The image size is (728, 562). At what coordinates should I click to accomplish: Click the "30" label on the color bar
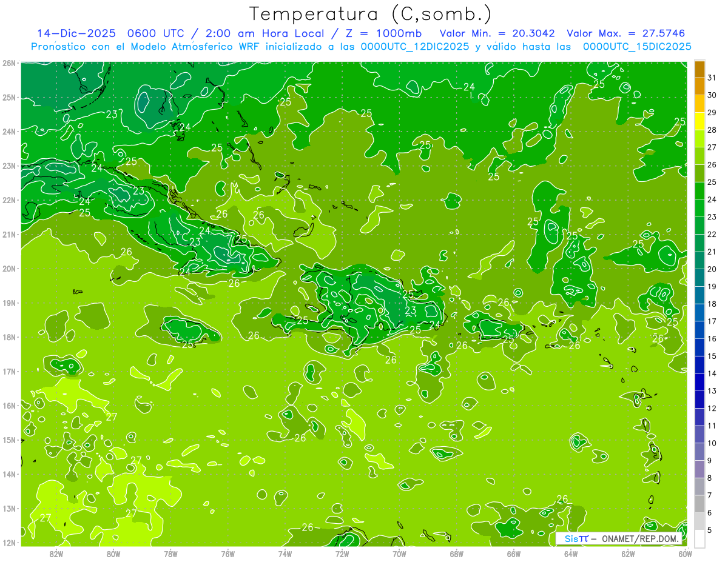point(712,95)
